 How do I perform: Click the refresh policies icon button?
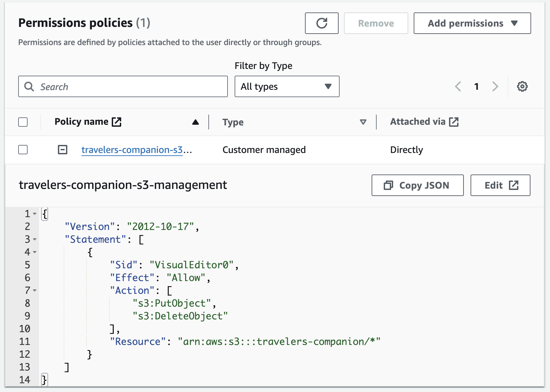321,23
